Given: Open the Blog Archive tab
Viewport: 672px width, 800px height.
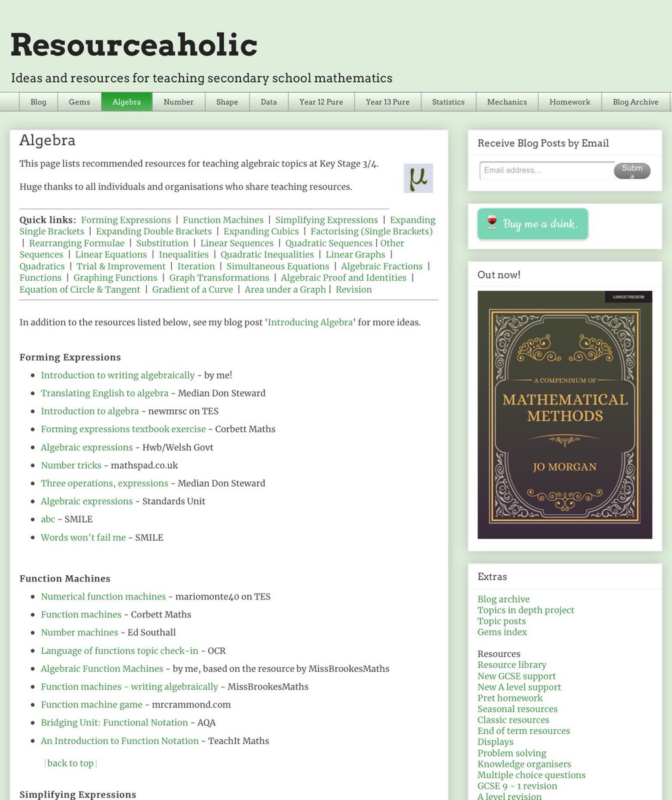Looking at the screenshot, I should [x=635, y=102].
